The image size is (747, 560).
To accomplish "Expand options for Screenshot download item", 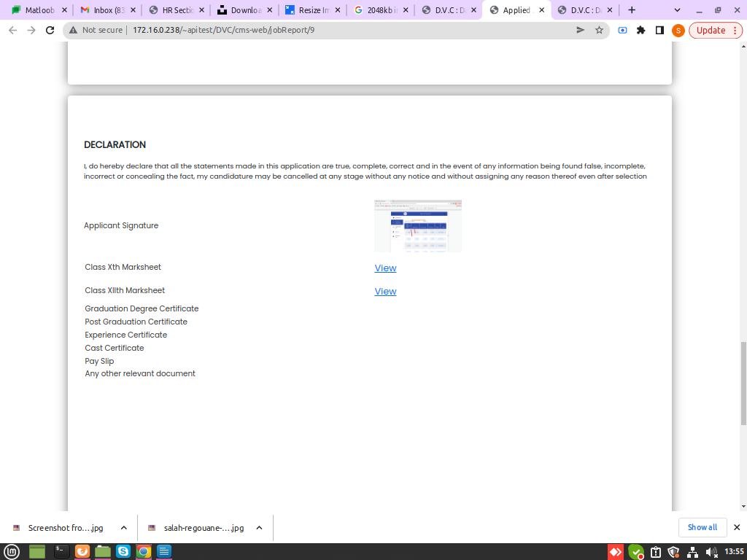I will tap(124, 527).
